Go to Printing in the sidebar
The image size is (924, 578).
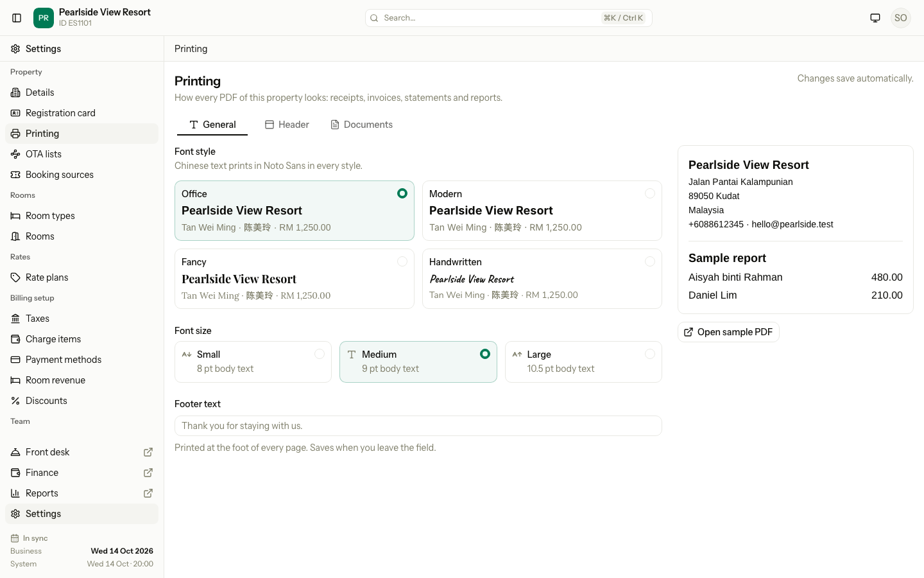pos(81,134)
